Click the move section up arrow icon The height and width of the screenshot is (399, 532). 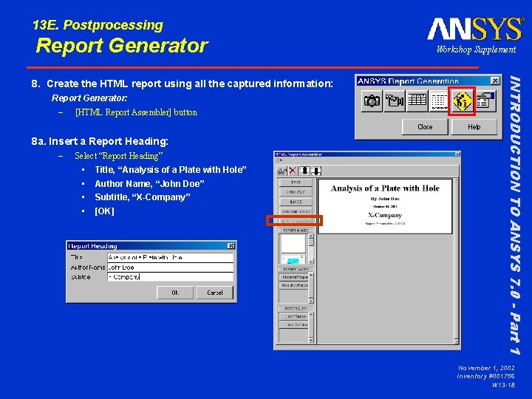click(x=304, y=171)
